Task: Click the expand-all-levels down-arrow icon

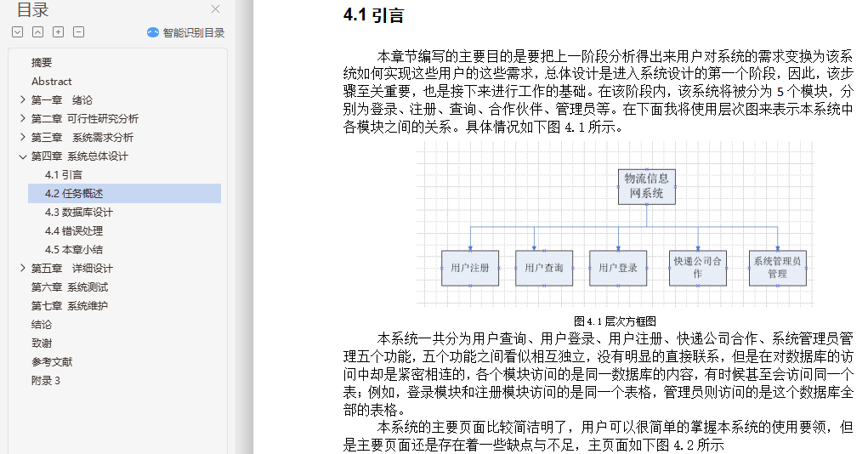Action: pos(18,32)
